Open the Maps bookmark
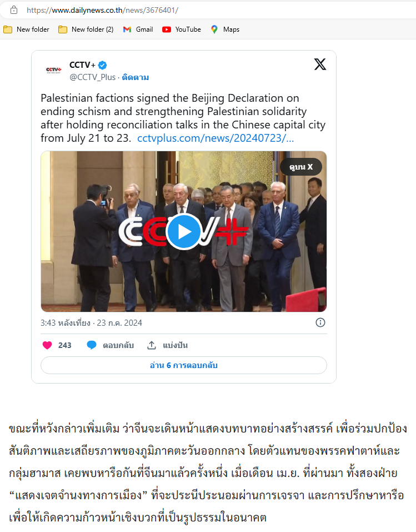The image size is (416, 532). pyautogui.click(x=225, y=29)
